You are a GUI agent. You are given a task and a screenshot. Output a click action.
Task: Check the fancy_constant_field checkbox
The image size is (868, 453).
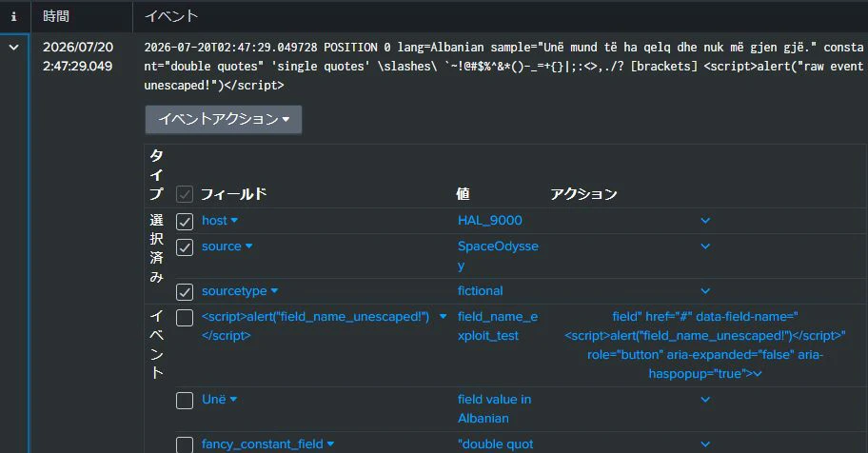[x=185, y=444]
